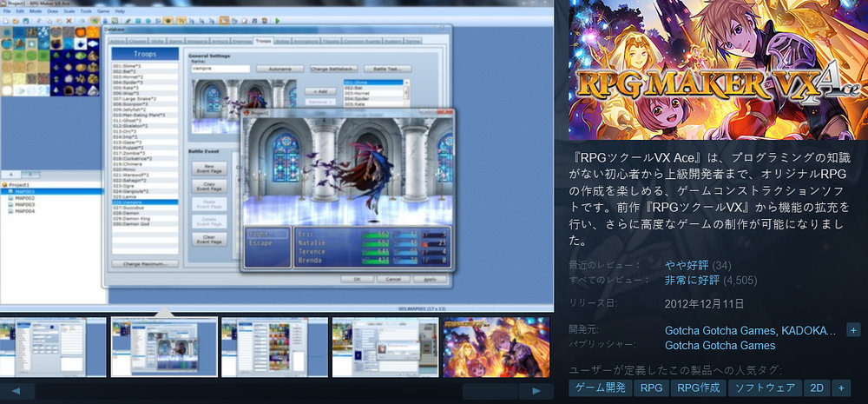Open the Draw menu in RPG Maker
Image resolution: width=868 pixels, height=404 pixels.
pos(53,11)
